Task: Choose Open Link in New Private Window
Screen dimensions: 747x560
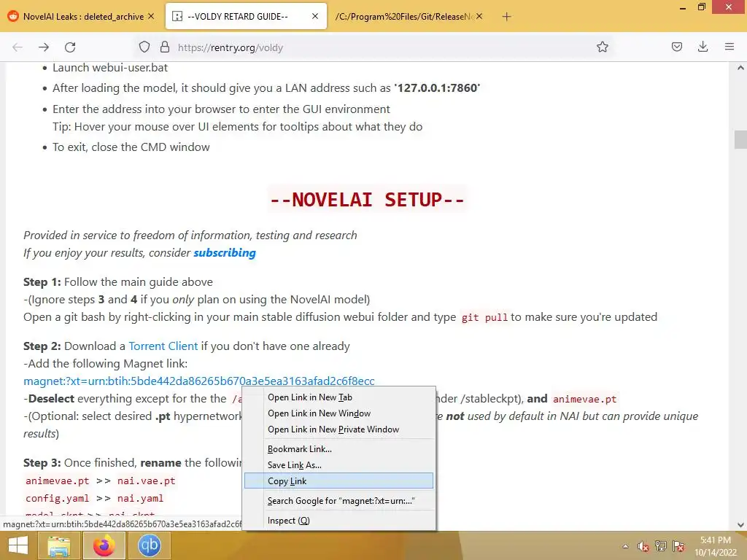Action: (338, 429)
